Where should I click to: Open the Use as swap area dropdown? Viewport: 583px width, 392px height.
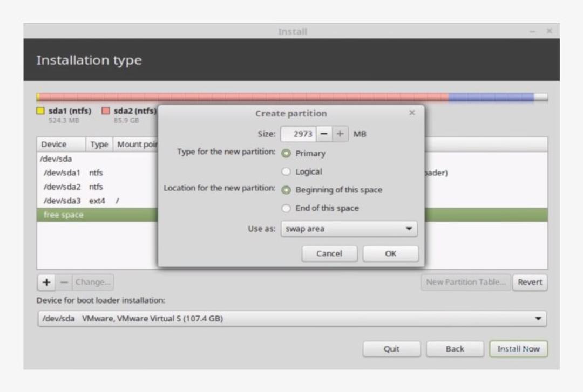click(x=349, y=229)
